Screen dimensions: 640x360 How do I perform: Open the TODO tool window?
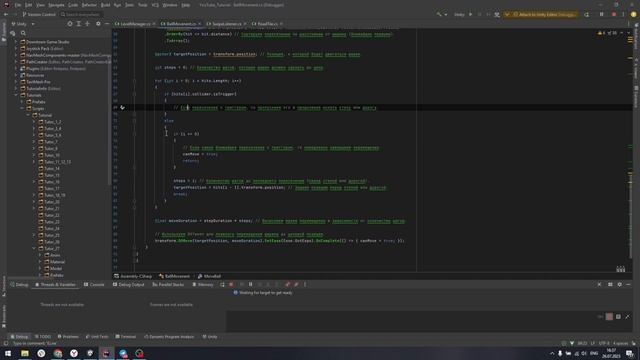click(x=43, y=337)
